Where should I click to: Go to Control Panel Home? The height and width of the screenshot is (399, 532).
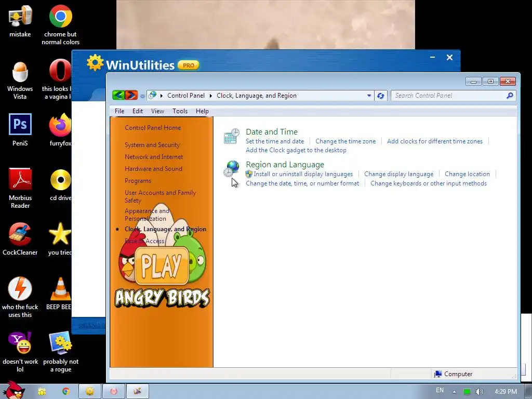tap(153, 128)
